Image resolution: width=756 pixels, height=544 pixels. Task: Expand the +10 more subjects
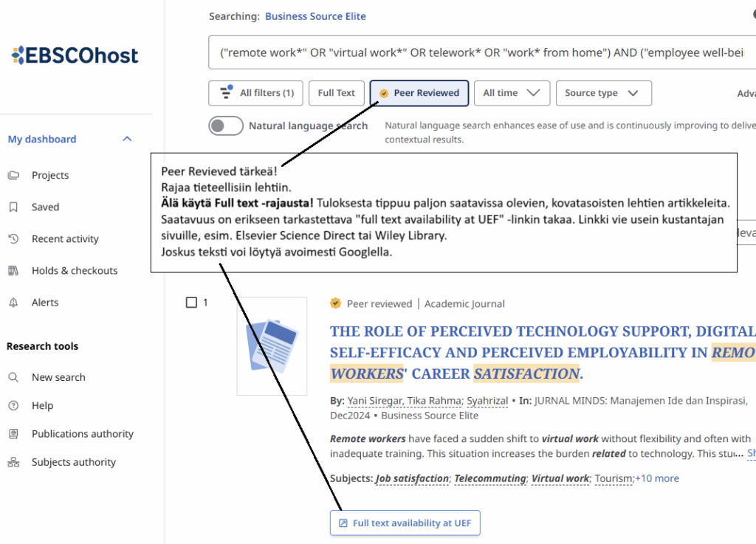(657, 478)
